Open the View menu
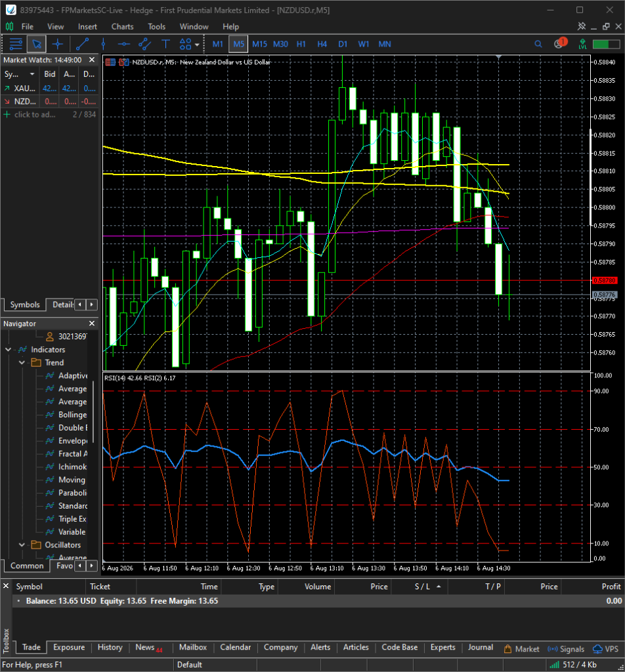Viewport: 625px width, 672px height. (55, 26)
